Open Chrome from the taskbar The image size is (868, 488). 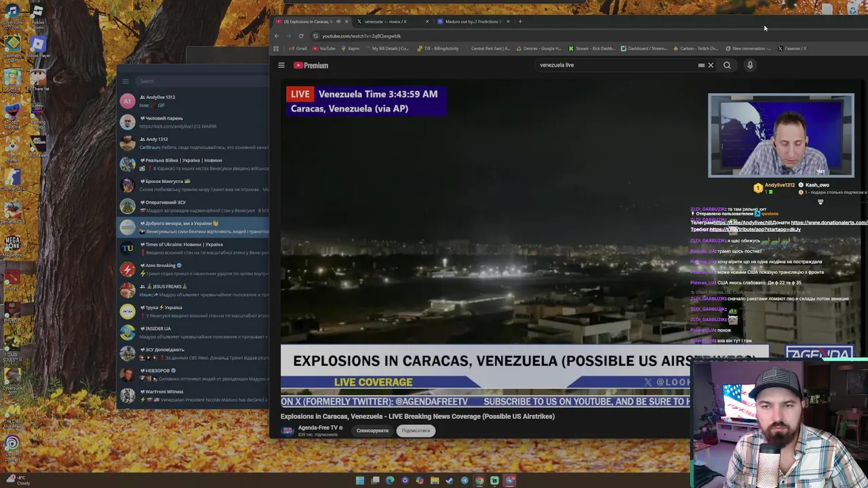click(479, 481)
